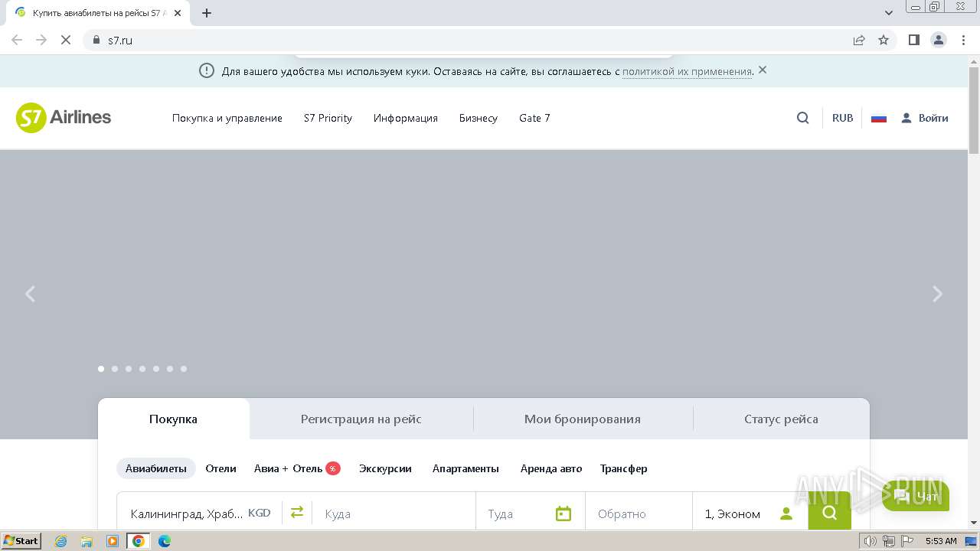Image resolution: width=980 pixels, height=551 pixels.
Task: Click the Обратно return date field
Action: tap(639, 513)
